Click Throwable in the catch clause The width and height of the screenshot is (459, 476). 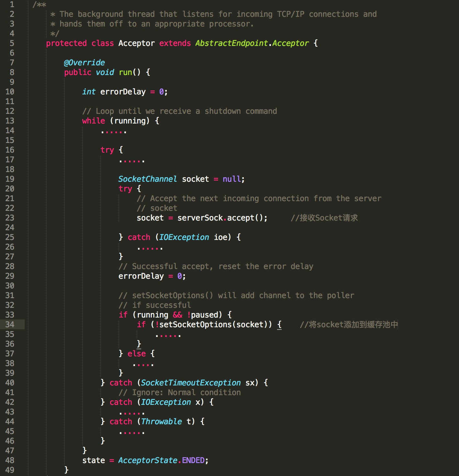coord(161,421)
